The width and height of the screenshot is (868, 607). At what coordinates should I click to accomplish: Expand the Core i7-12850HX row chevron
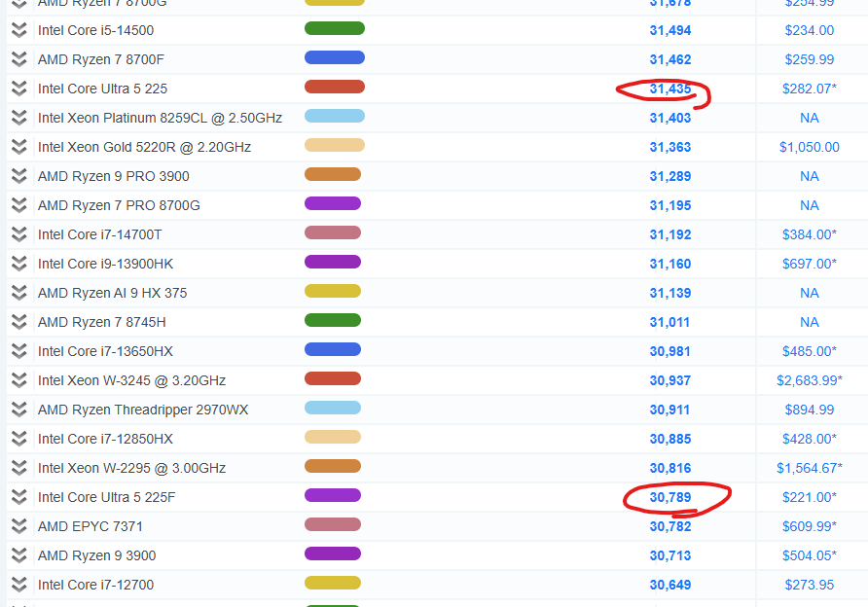coord(18,439)
